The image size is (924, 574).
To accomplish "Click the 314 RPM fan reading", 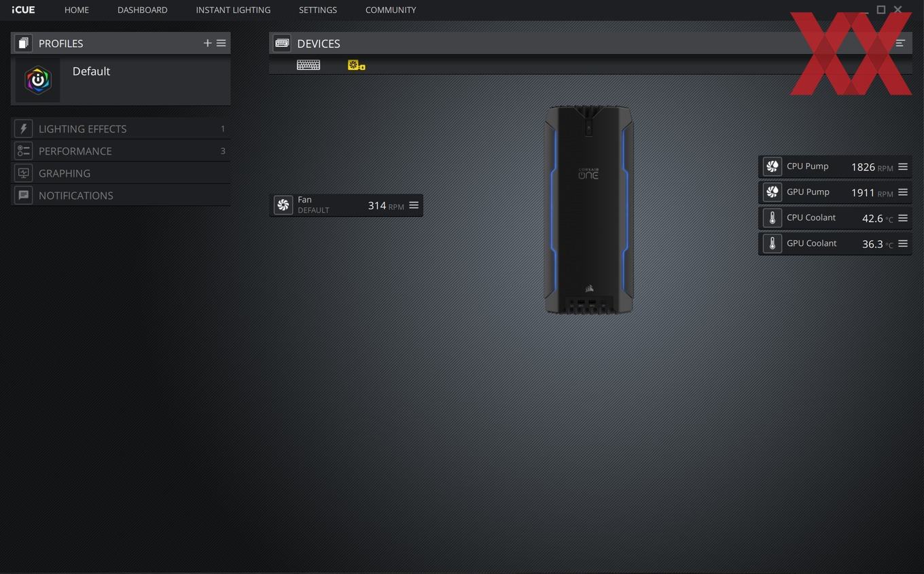I will coord(386,206).
